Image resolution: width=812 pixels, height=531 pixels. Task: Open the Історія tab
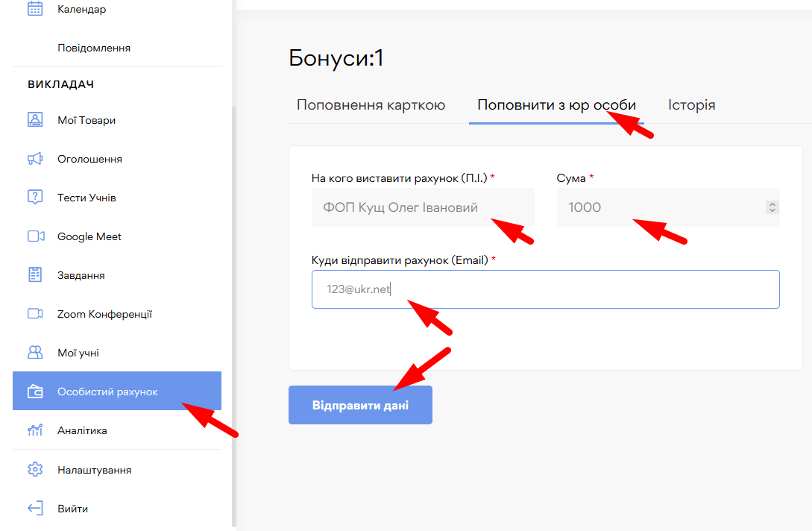[691, 105]
